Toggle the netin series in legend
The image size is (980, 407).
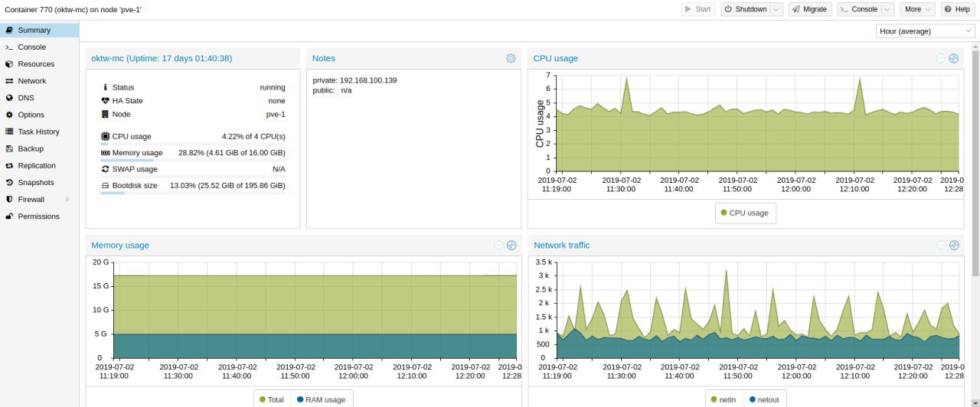point(724,399)
